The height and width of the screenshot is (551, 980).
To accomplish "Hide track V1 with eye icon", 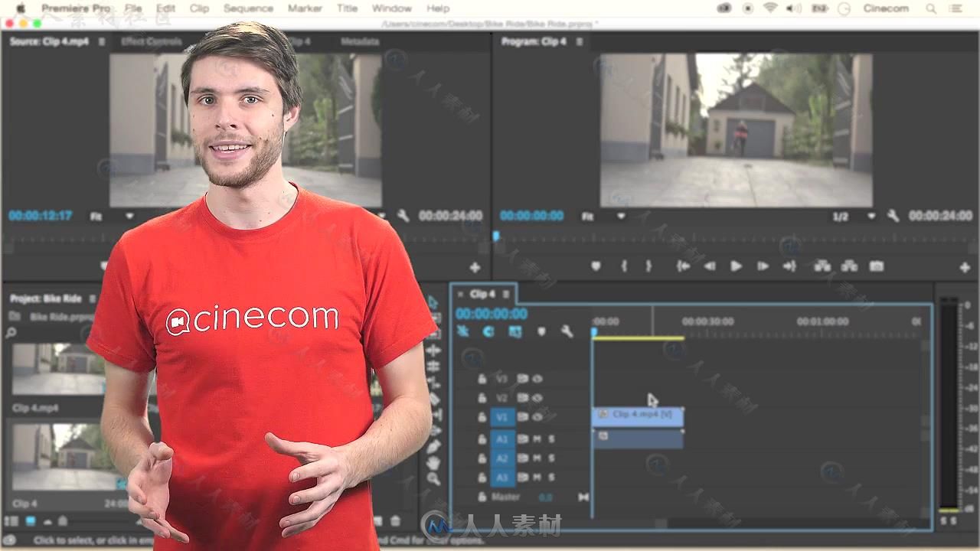I will point(537,417).
